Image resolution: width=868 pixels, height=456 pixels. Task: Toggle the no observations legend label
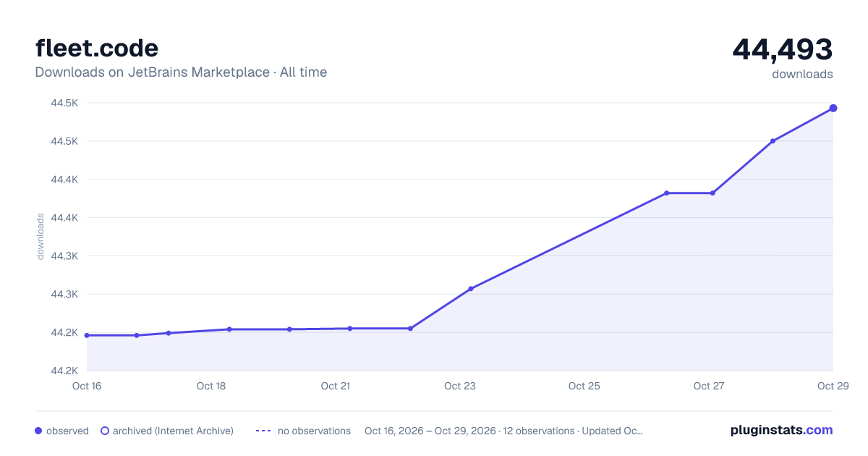click(314, 431)
